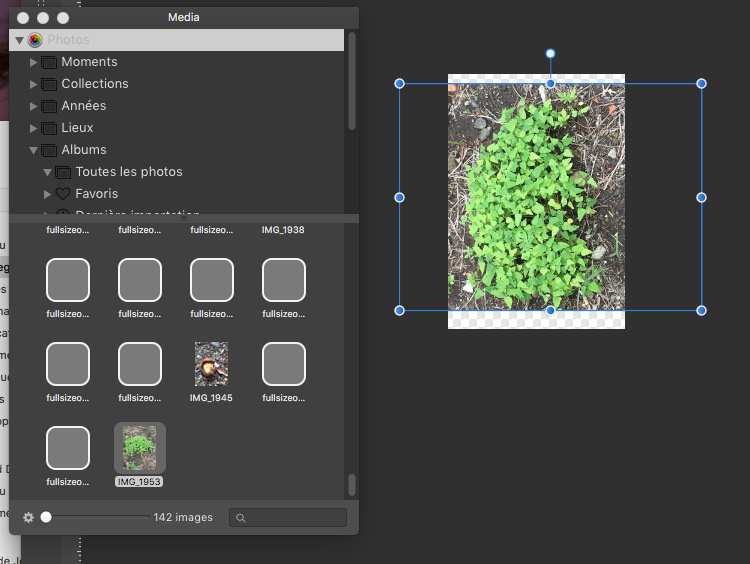Screen dimensions: 750x564
Task: Click the split divider handle between tree and thumbnails
Action: (x=184, y=219)
